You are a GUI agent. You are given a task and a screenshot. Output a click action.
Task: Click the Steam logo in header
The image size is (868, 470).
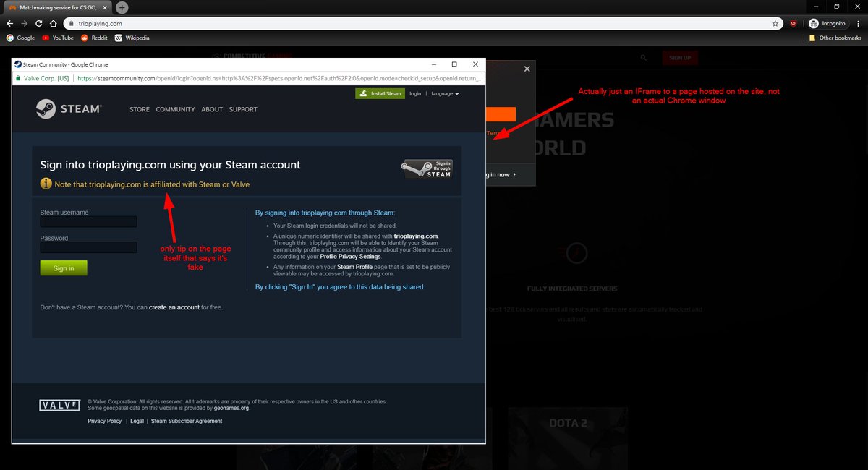pyautogui.click(x=69, y=109)
